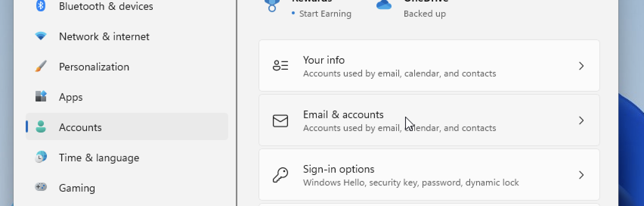
Task: Click the Network & internet wifi icon
Action: click(x=41, y=36)
